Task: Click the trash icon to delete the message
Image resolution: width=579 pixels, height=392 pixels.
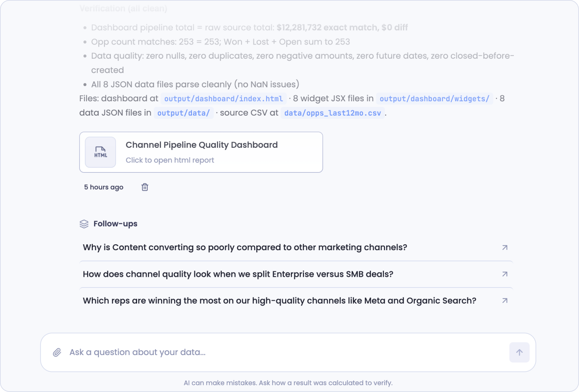Action: (x=145, y=187)
